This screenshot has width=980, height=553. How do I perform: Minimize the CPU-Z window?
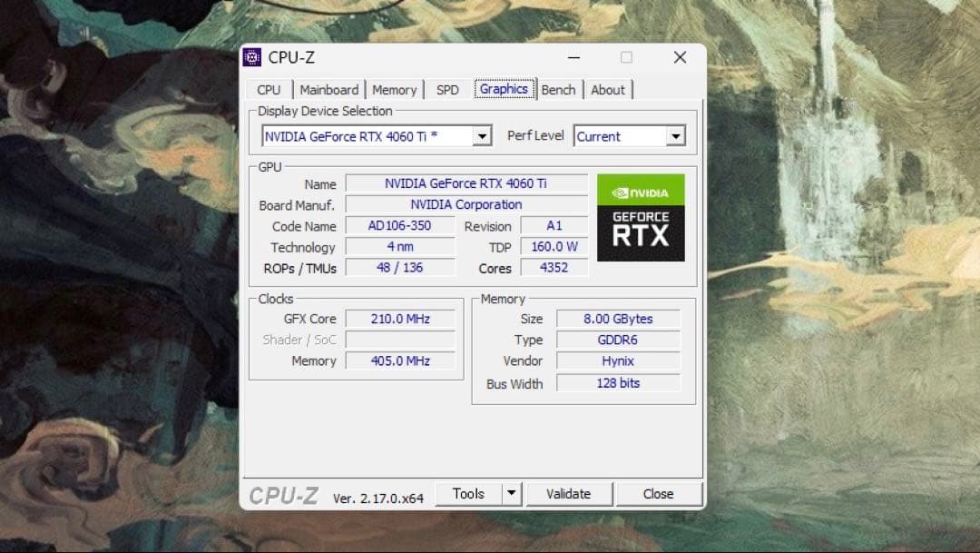pos(573,57)
